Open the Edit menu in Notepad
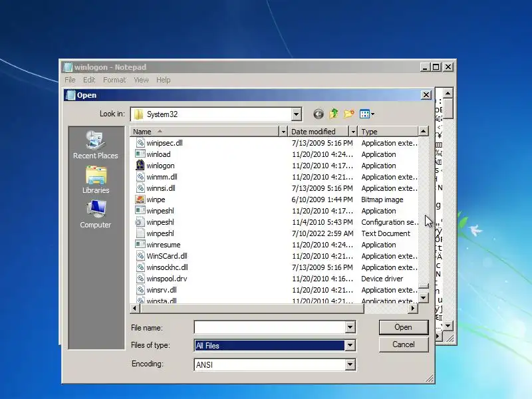Screen dimensions: 532x399 point(89,80)
